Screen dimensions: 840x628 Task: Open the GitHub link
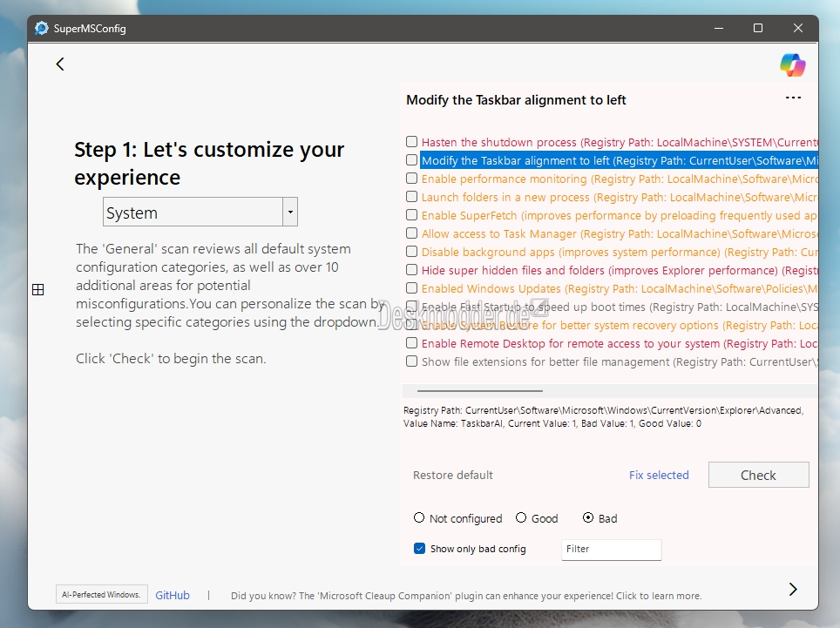(173, 596)
